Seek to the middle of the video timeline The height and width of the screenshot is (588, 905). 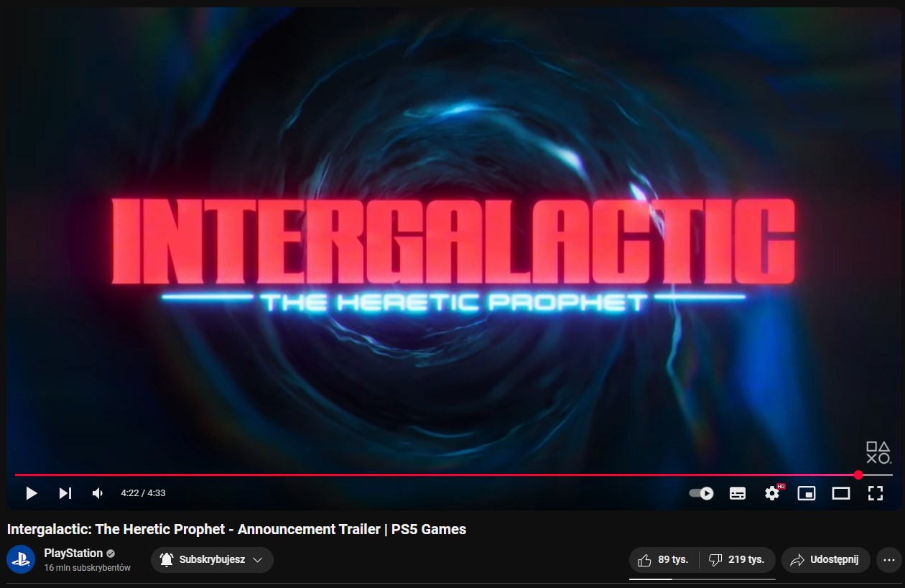[453, 475]
